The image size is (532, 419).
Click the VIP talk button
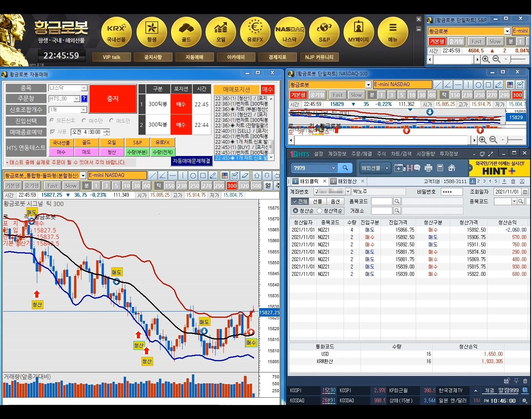click(x=111, y=57)
